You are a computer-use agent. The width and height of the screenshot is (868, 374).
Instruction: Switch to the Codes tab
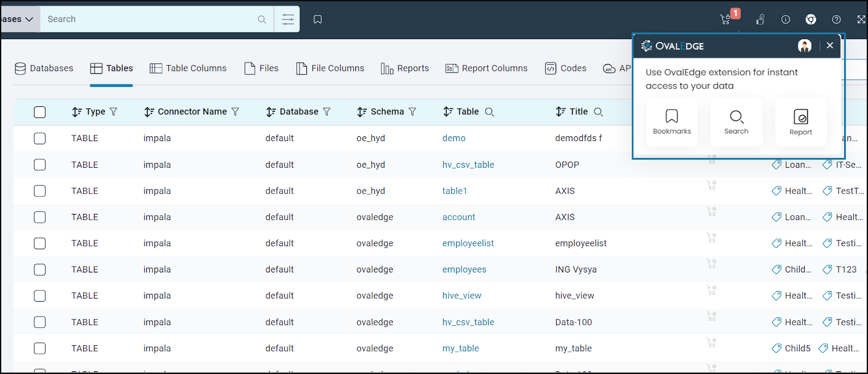(x=566, y=68)
